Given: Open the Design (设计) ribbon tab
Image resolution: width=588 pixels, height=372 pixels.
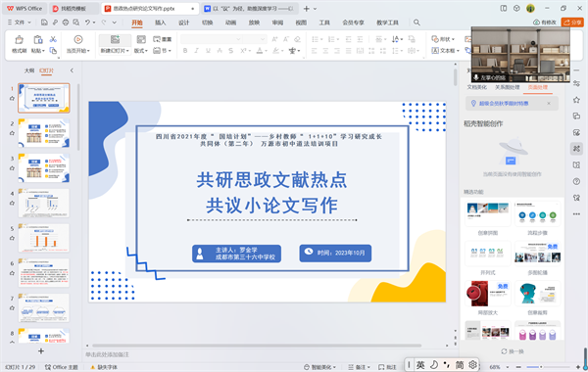Looking at the screenshot, I should click(184, 23).
